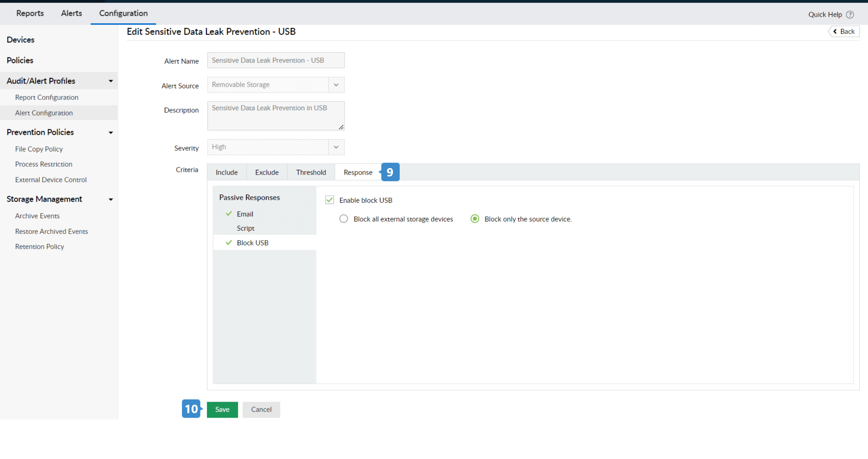Open the Alert Source dropdown

click(336, 85)
